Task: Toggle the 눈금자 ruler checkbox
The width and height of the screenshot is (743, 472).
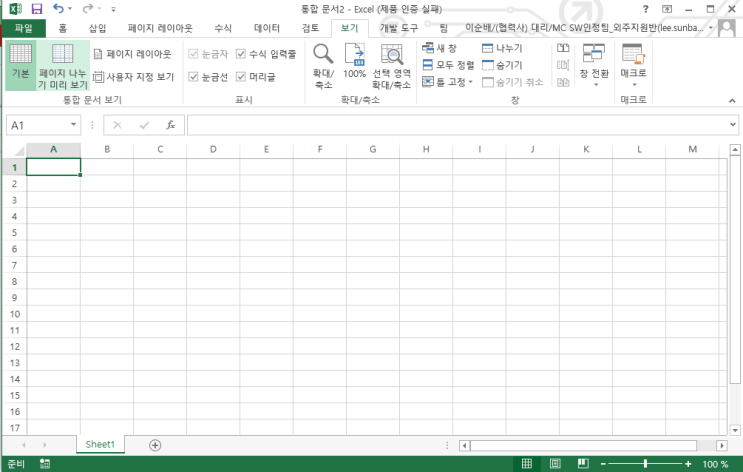Action: [x=193, y=54]
